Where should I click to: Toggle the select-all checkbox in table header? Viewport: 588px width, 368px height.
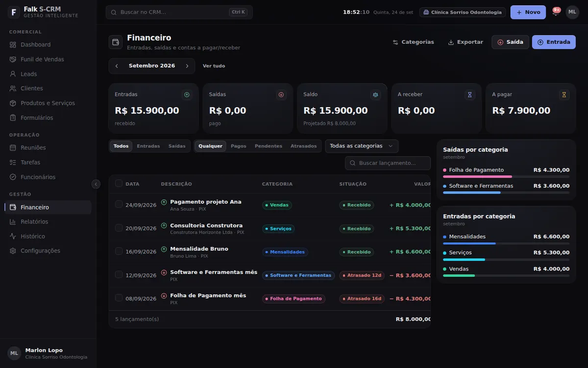119,184
